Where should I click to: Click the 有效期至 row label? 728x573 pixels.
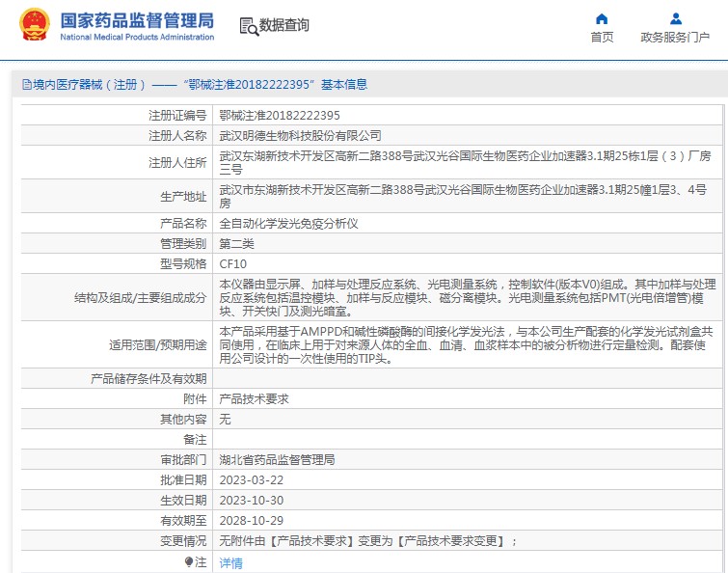point(183,521)
